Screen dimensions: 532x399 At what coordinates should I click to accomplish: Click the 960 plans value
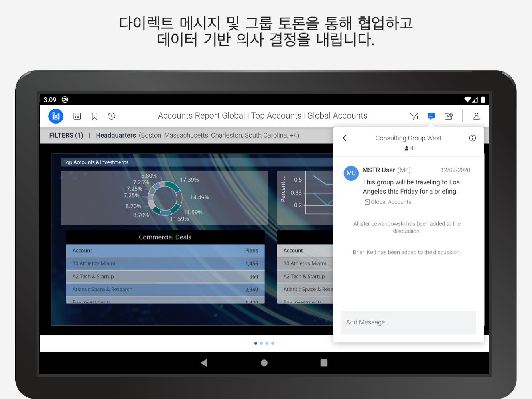tap(254, 277)
